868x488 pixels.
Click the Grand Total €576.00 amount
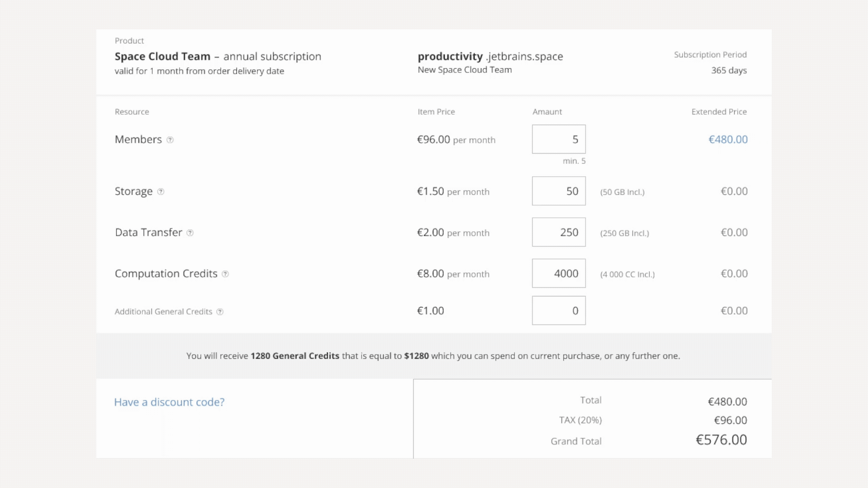pyautogui.click(x=721, y=440)
